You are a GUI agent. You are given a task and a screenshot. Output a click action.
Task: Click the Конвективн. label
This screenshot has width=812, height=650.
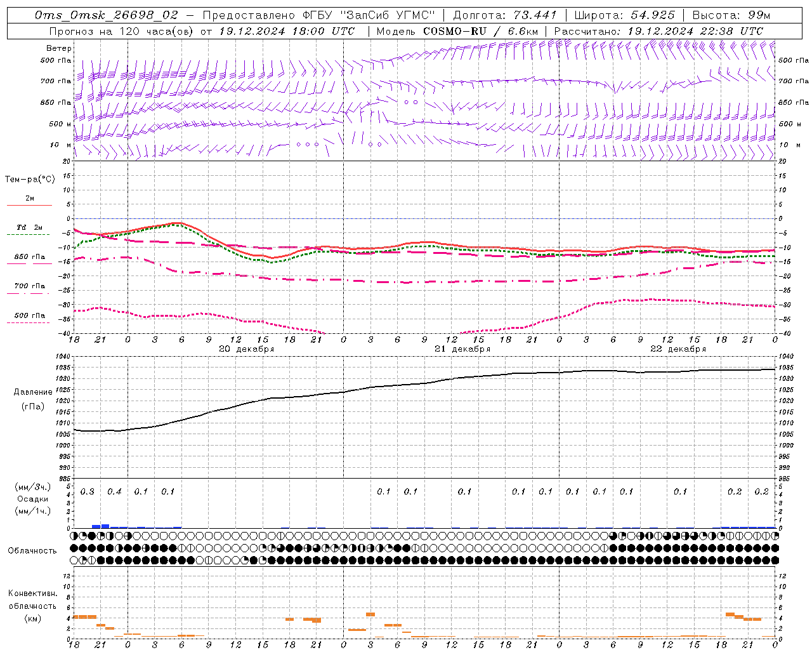point(33,594)
